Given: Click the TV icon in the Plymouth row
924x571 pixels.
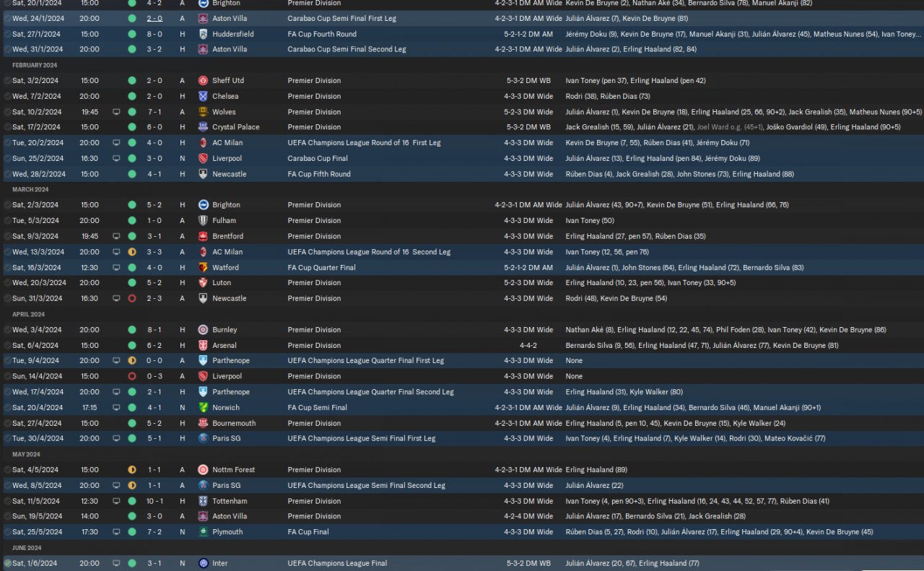Looking at the screenshot, I should (x=116, y=532).
